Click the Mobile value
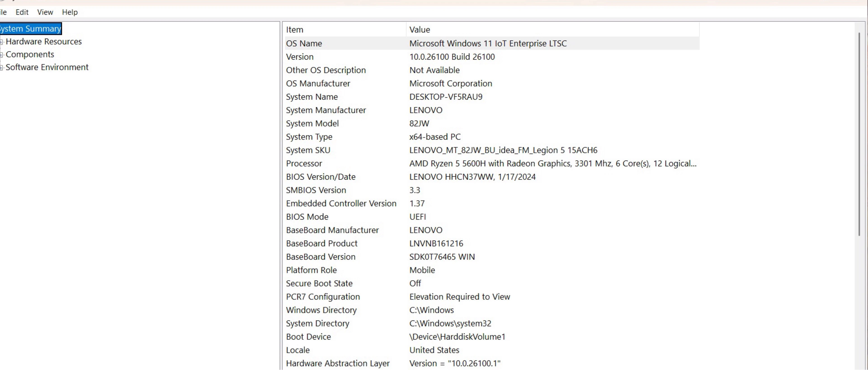The height and width of the screenshot is (370, 868). click(x=422, y=270)
